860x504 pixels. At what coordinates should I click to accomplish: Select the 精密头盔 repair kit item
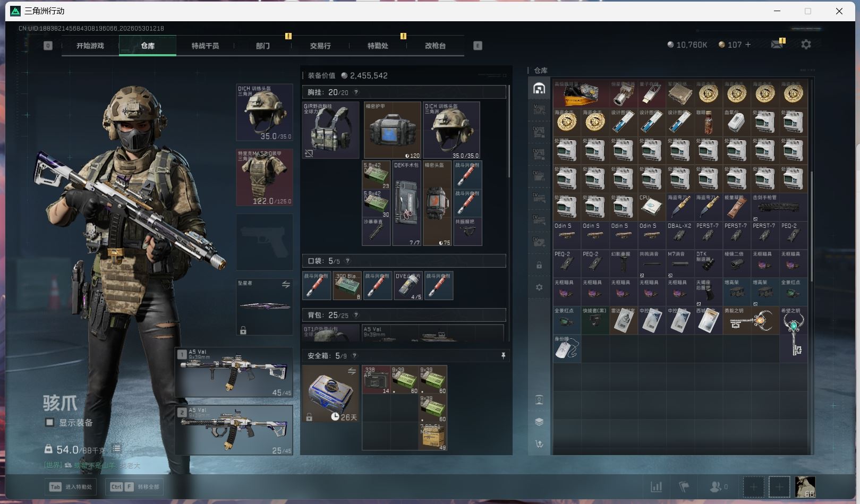437,203
